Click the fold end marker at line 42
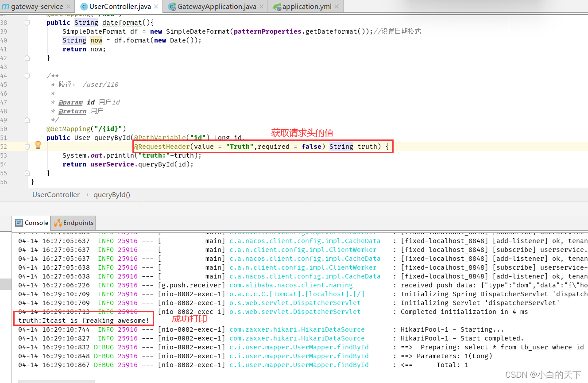 [27, 58]
